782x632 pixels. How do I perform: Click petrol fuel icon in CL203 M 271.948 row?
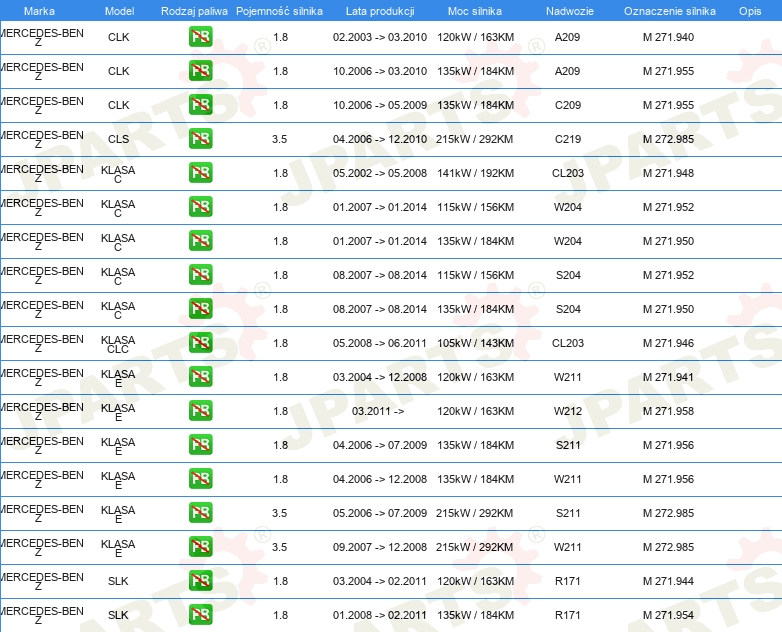200,173
